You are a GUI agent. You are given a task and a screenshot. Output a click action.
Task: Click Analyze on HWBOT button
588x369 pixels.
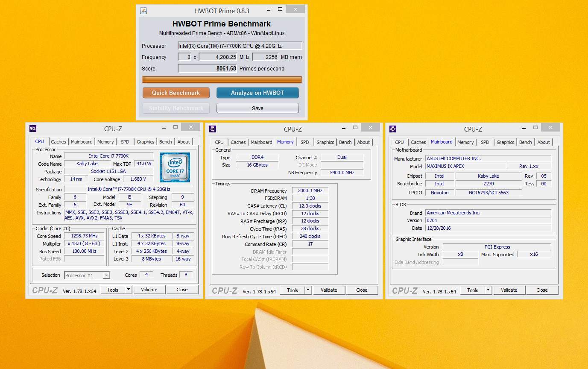pos(257,93)
